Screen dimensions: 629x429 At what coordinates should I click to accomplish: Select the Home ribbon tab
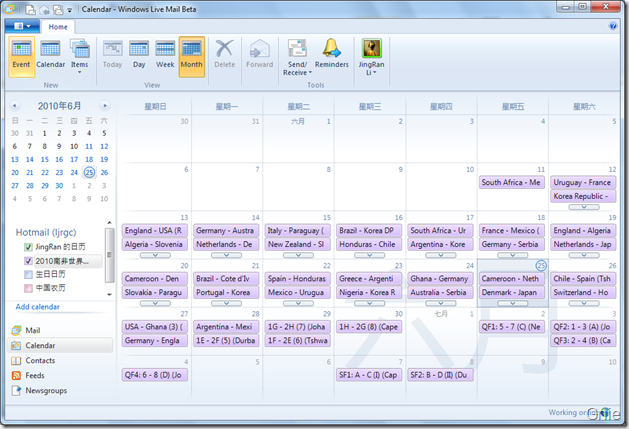[58, 27]
